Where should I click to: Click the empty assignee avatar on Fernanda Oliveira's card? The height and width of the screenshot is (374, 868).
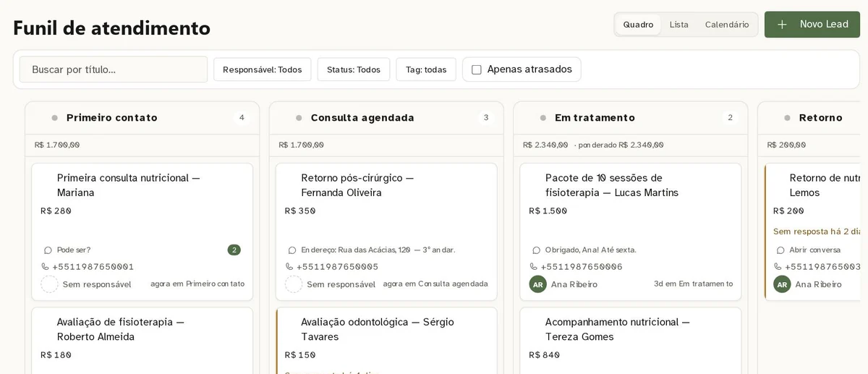(294, 284)
